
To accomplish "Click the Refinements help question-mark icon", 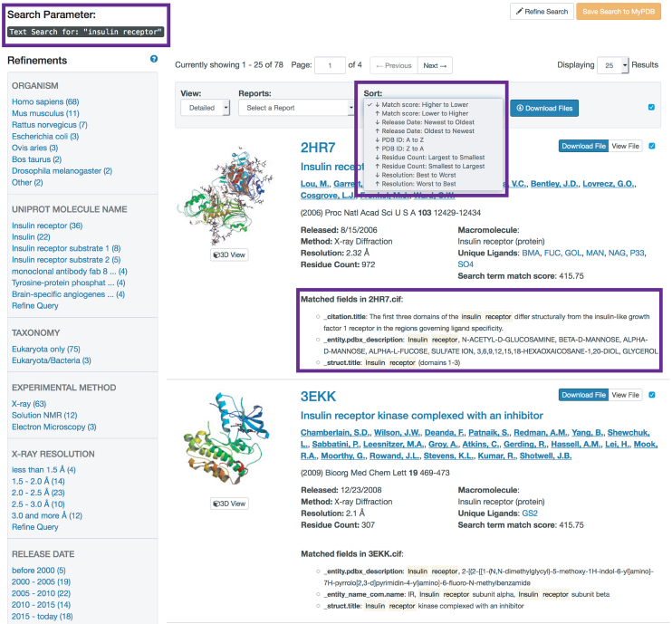I will click(x=154, y=59).
